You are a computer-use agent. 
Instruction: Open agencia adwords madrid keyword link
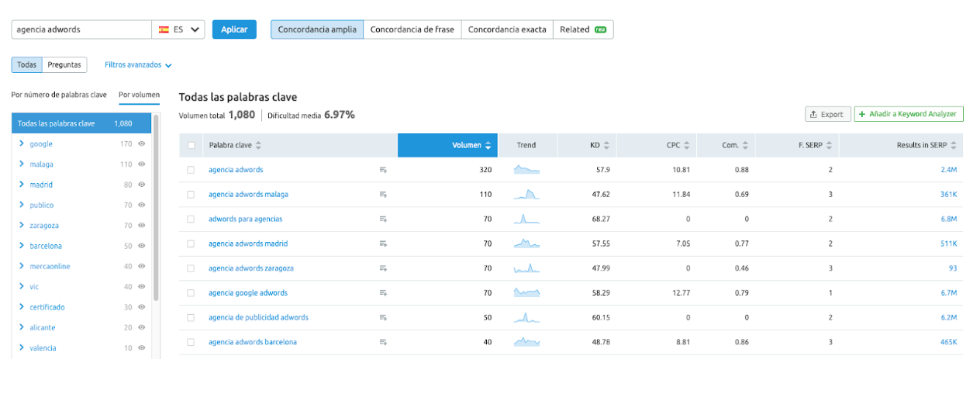248,244
